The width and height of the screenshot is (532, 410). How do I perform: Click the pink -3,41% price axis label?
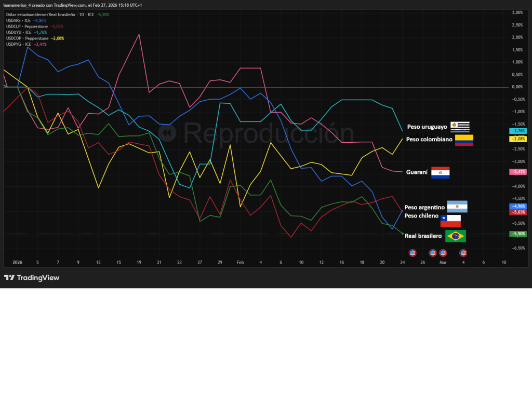518,172
